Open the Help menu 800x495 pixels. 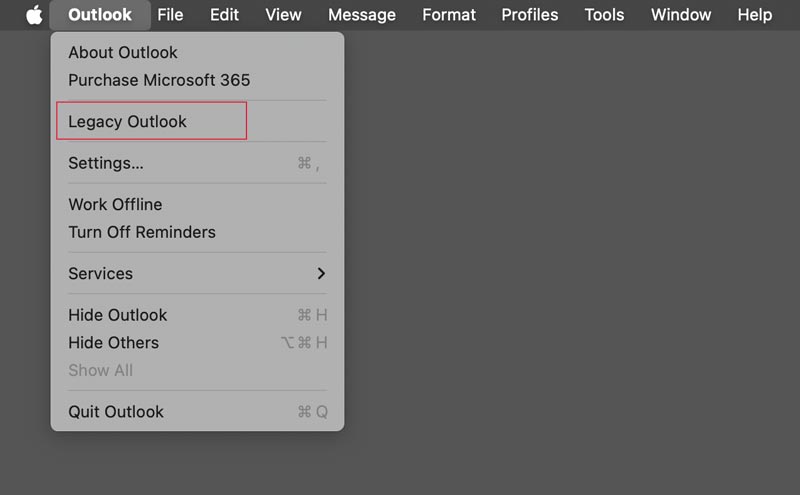754,15
